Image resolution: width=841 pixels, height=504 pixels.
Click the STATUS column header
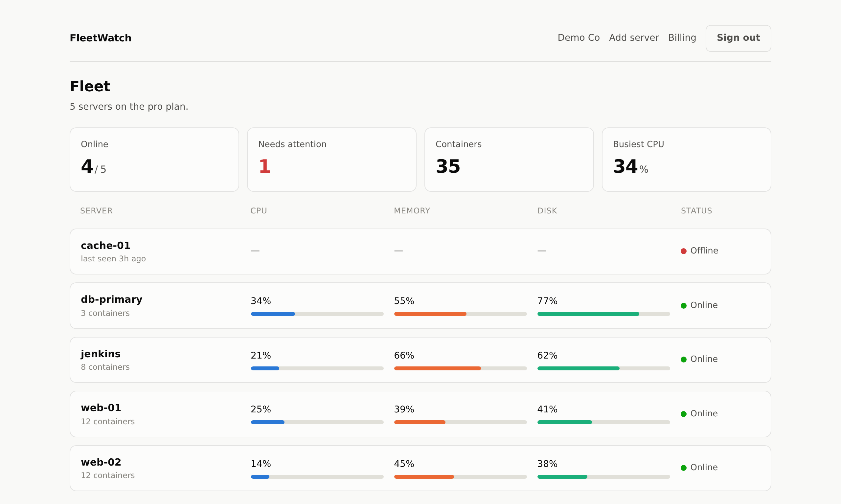(696, 211)
